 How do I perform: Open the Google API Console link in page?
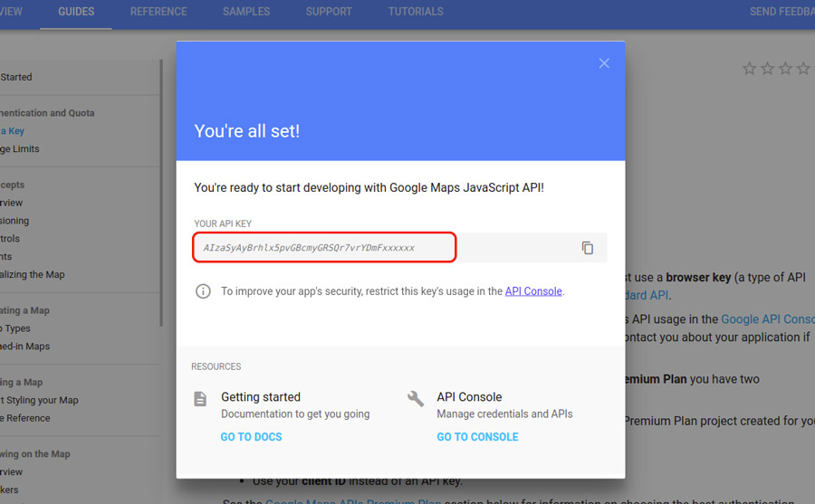(x=768, y=319)
